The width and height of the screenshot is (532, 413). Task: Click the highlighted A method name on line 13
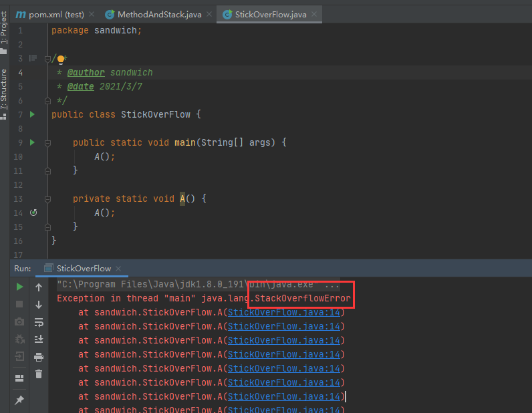click(x=182, y=198)
